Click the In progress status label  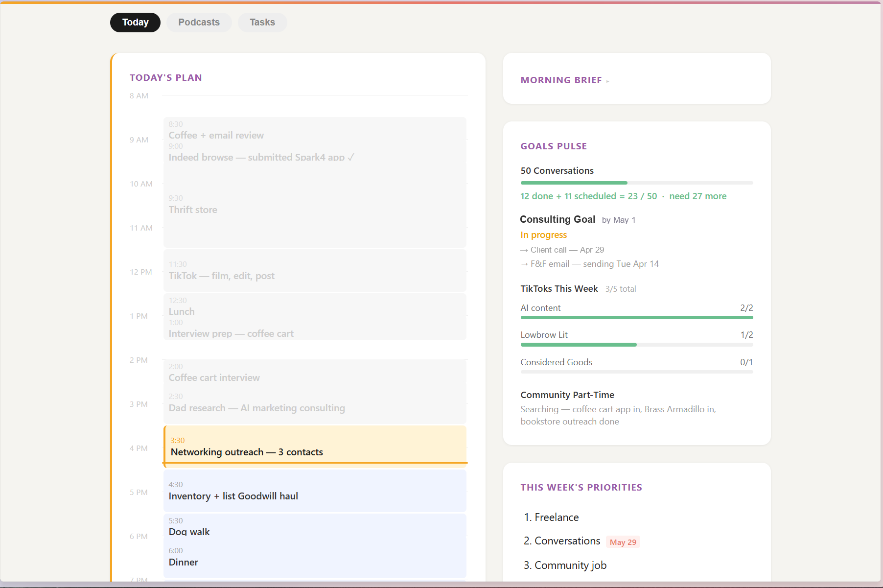tap(543, 235)
